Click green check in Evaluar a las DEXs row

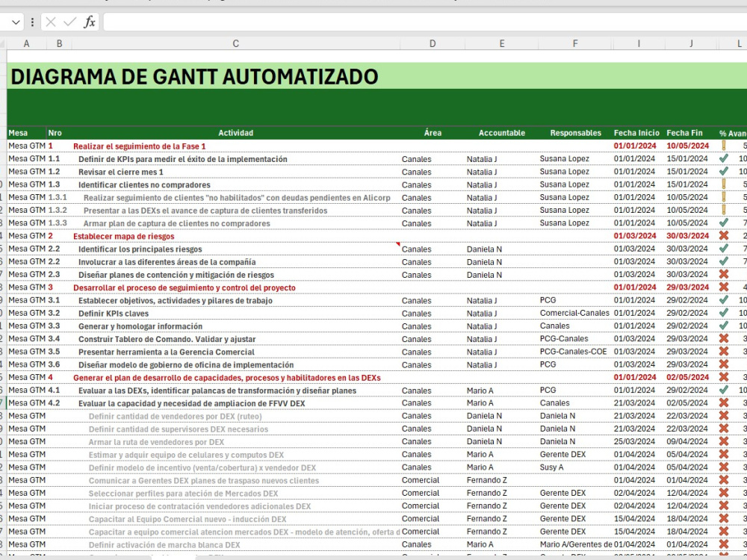724,390
